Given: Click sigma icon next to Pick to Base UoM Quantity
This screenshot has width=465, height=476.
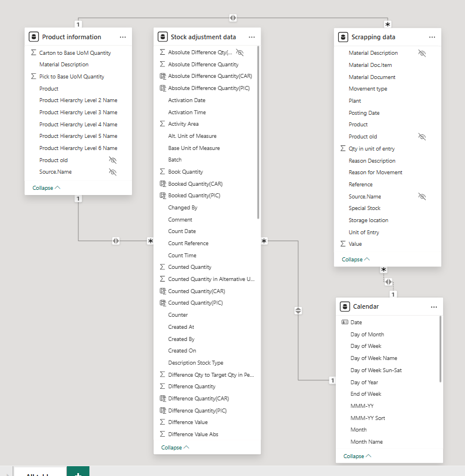Looking at the screenshot, I should (x=33, y=76).
